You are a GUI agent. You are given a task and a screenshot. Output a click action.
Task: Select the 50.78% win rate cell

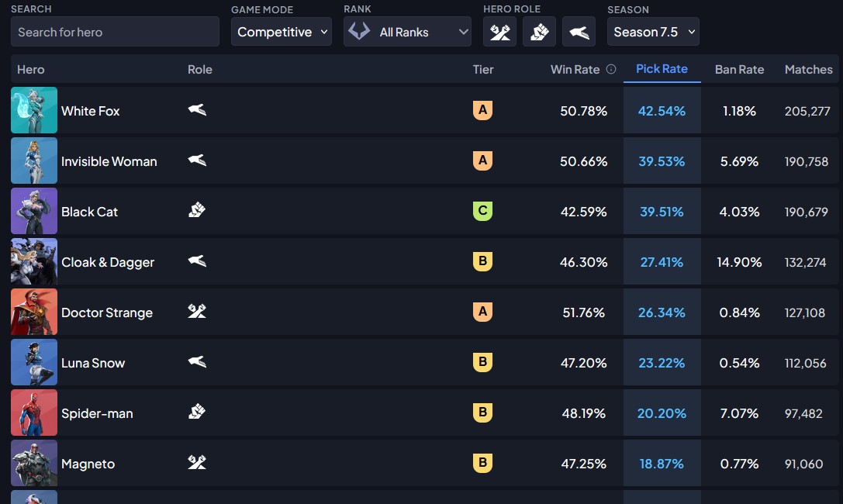(x=583, y=111)
